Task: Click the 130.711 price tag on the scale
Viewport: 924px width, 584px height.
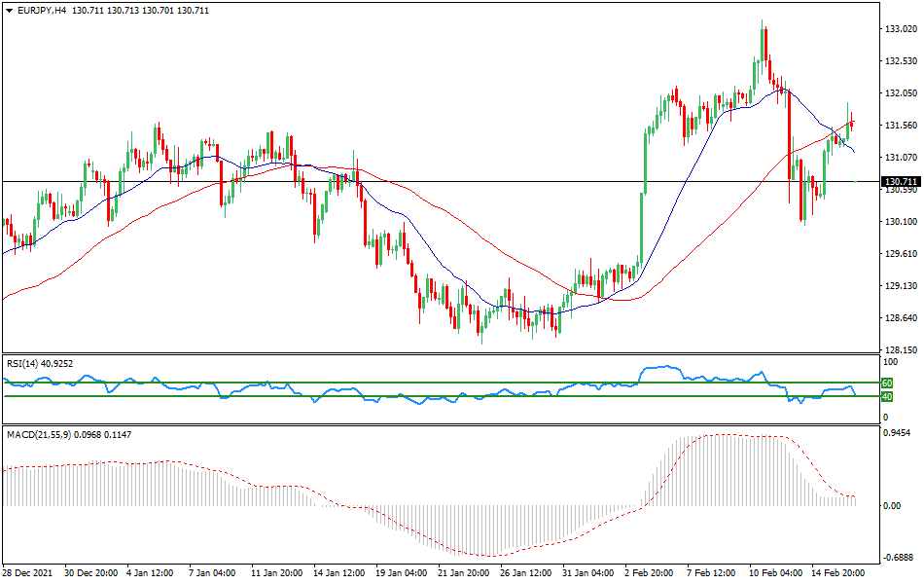Action: [899, 180]
